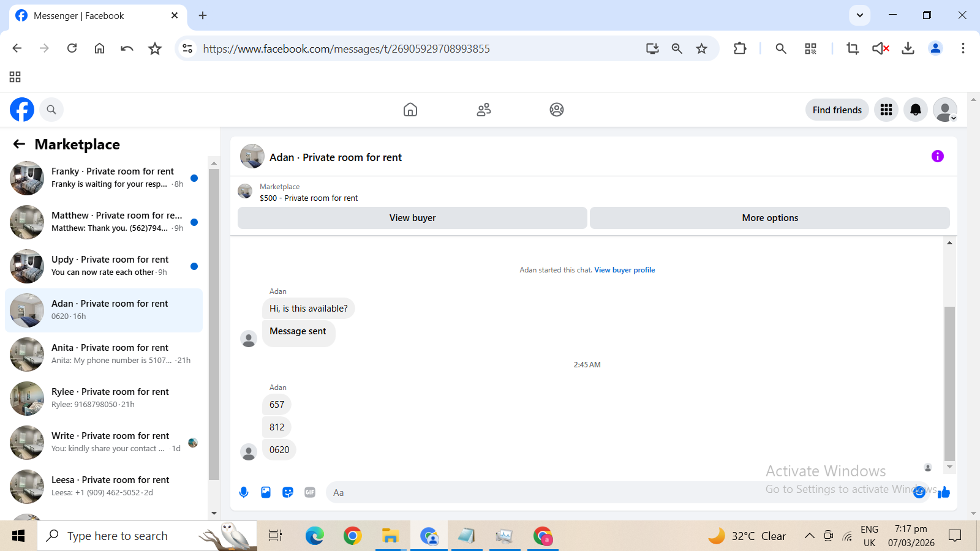Screen dimensions: 980x551
Task: Click the browser address bar URL
Action: click(x=346, y=49)
